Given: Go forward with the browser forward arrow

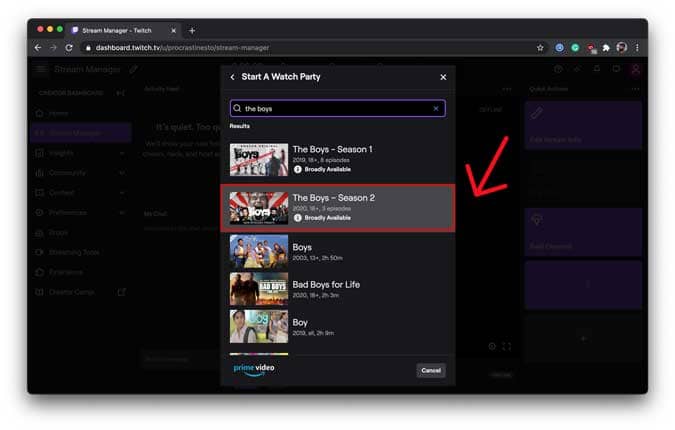Looking at the screenshot, I should pos(53,48).
